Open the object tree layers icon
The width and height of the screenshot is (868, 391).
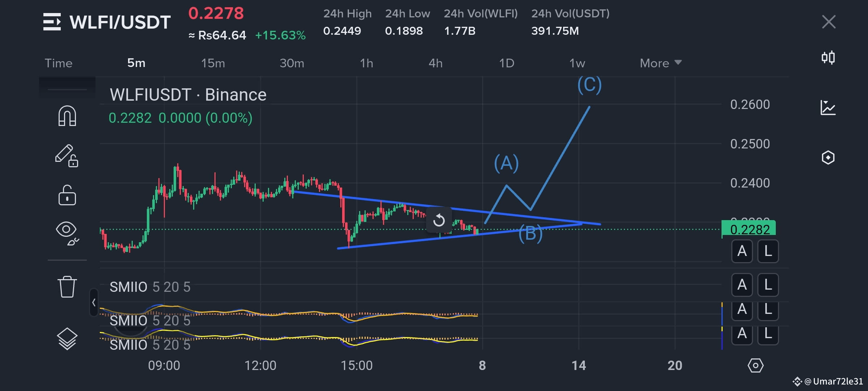(67, 339)
